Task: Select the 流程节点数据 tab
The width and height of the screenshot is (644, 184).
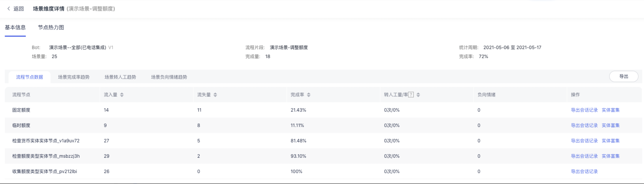Action: (x=29, y=77)
